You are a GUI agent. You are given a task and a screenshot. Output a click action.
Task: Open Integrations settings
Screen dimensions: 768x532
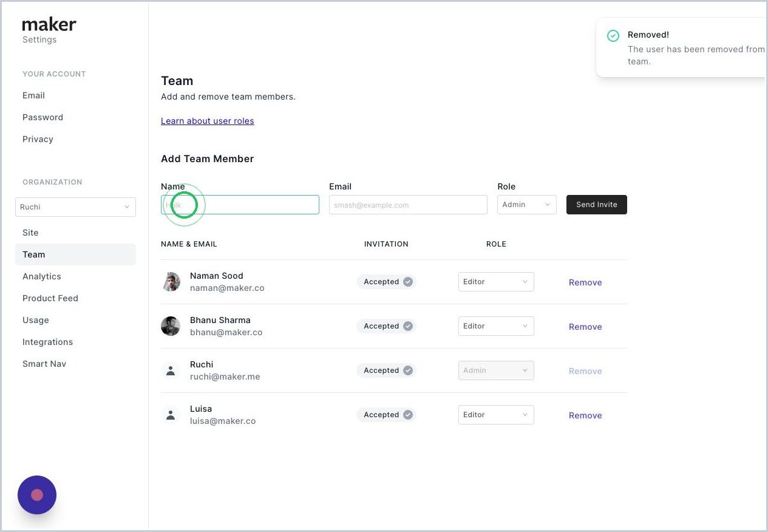[47, 342]
